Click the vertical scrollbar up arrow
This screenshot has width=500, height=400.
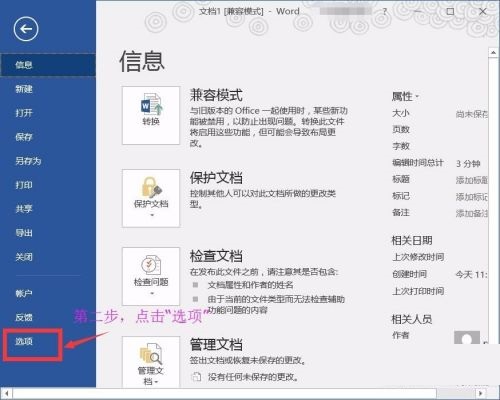(x=493, y=53)
